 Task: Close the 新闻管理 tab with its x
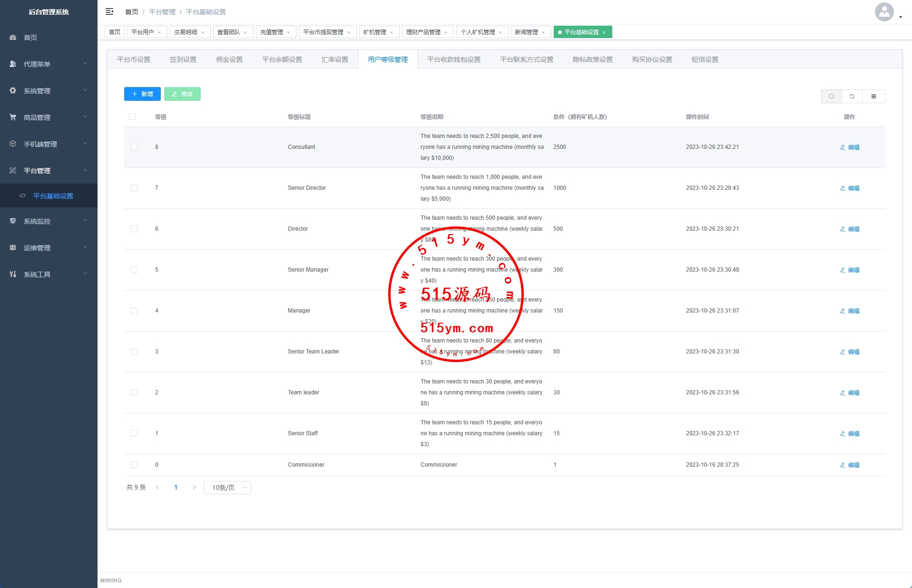pos(543,32)
